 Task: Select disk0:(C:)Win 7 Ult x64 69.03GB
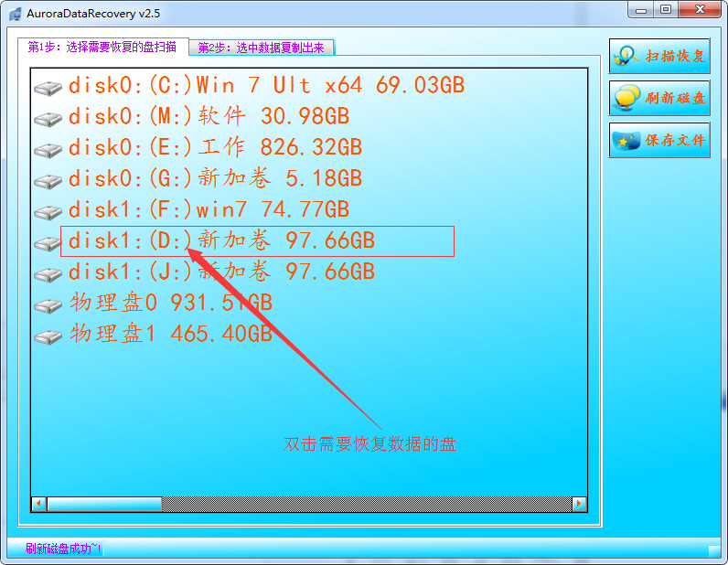266,85
